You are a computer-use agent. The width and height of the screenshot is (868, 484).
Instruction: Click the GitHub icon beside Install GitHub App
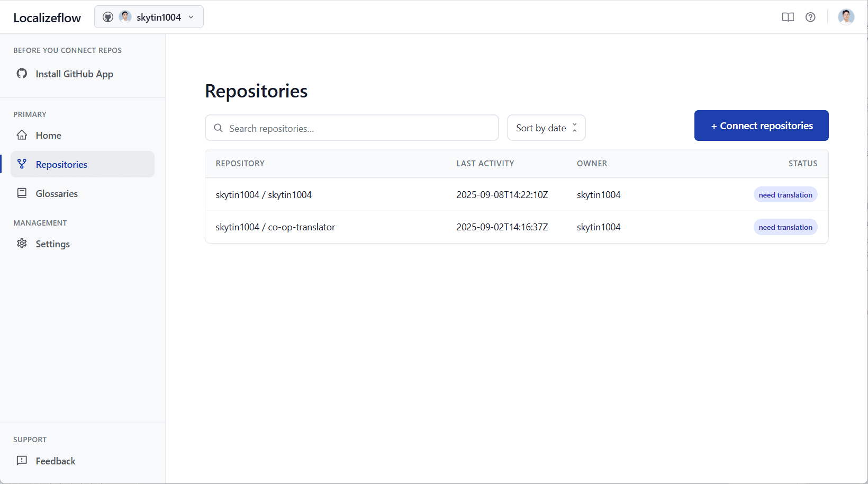coord(22,74)
